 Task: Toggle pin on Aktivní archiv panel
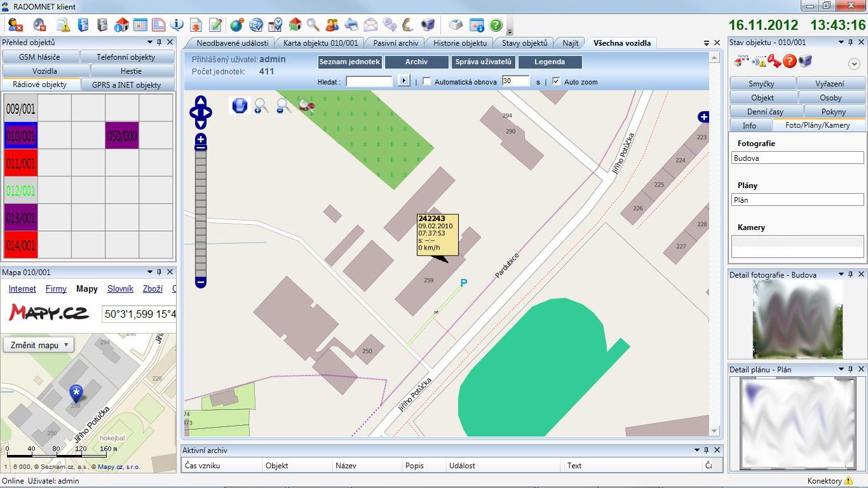[707, 450]
